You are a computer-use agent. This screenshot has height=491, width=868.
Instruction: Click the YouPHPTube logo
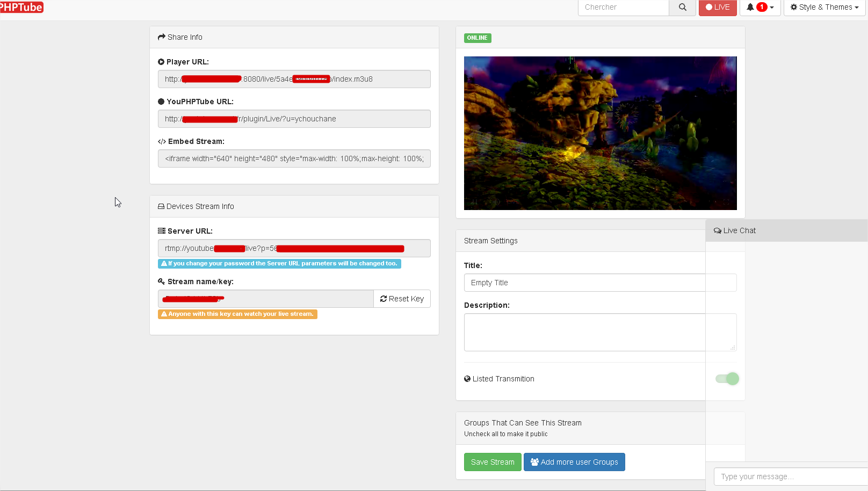(x=21, y=7)
